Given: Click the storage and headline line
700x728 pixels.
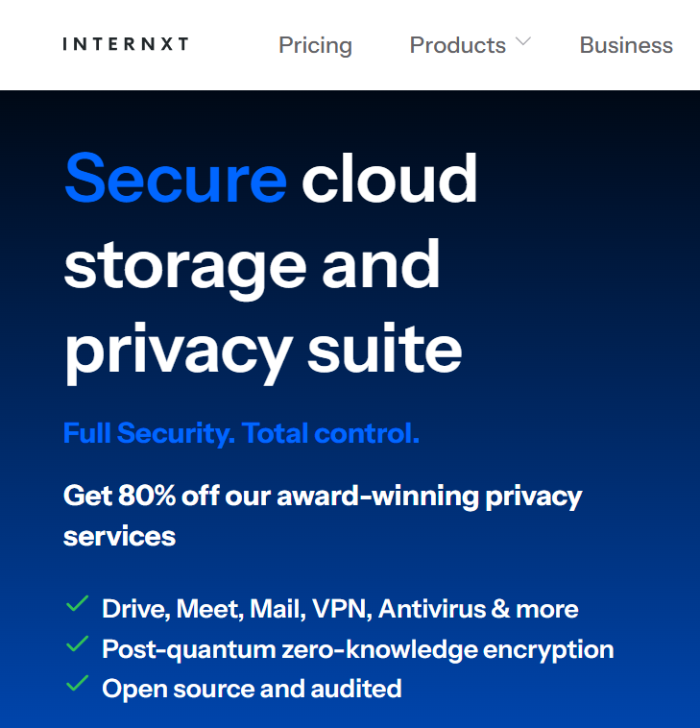Looking at the screenshot, I should (x=252, y=266).
